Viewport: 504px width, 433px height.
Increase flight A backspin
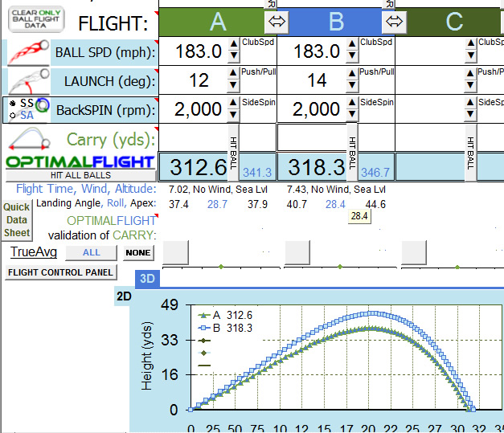(x=233, y=103)
